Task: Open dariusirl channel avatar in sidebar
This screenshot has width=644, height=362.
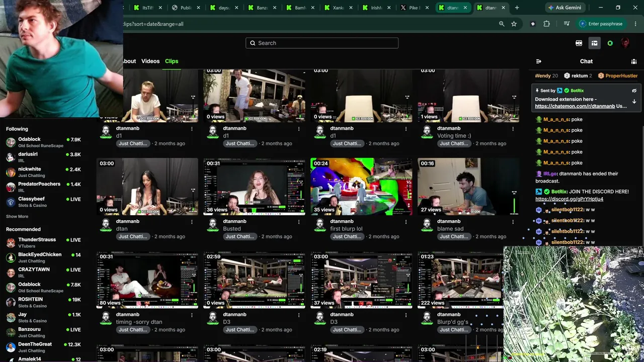Action: pos(11,157)
